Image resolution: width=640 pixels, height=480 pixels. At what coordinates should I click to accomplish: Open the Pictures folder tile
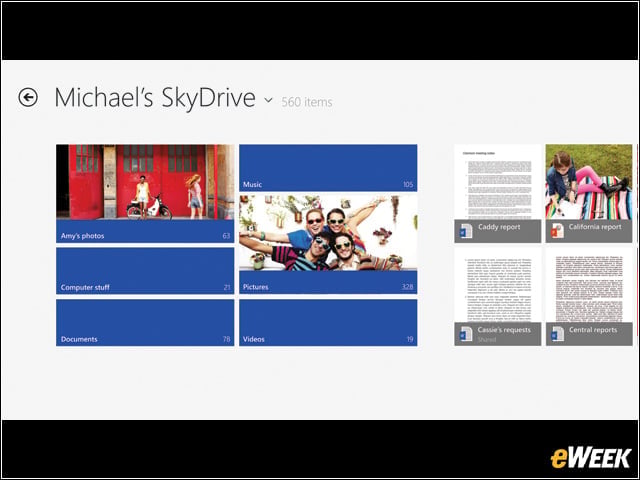click(328, 245)
